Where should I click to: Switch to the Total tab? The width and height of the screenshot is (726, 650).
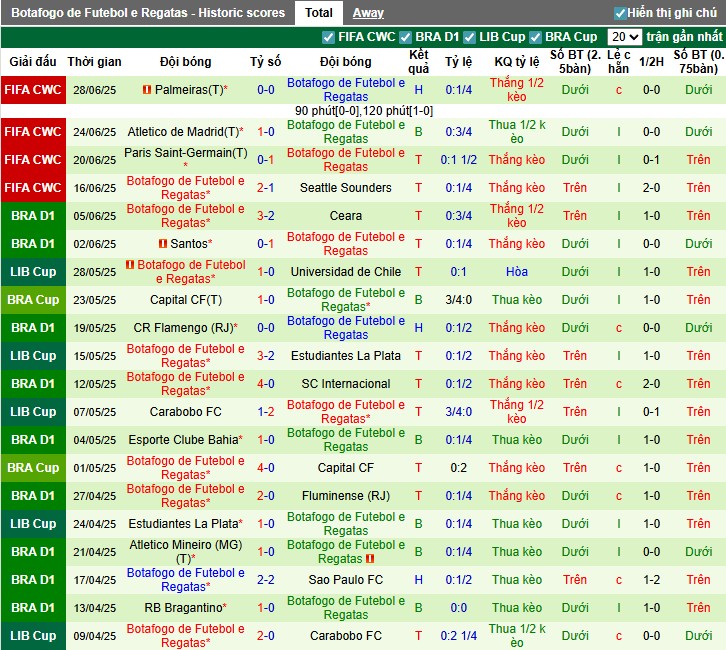[319, 12]
